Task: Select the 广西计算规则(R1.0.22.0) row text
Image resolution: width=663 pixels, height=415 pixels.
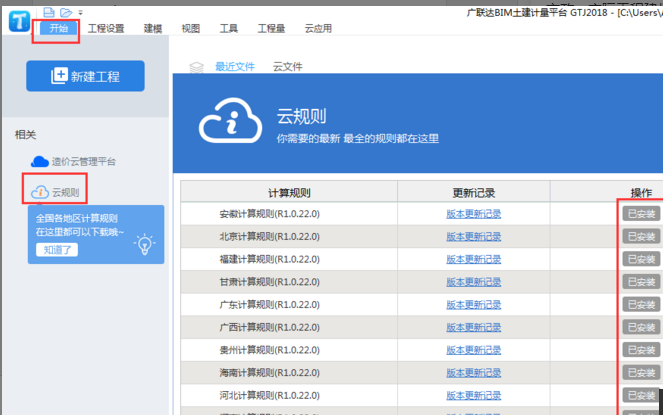Action: coord(269,327)
